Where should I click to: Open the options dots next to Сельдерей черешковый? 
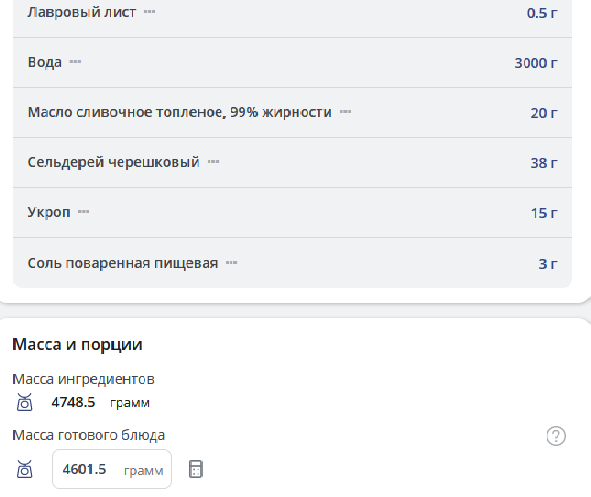(213, 162)
